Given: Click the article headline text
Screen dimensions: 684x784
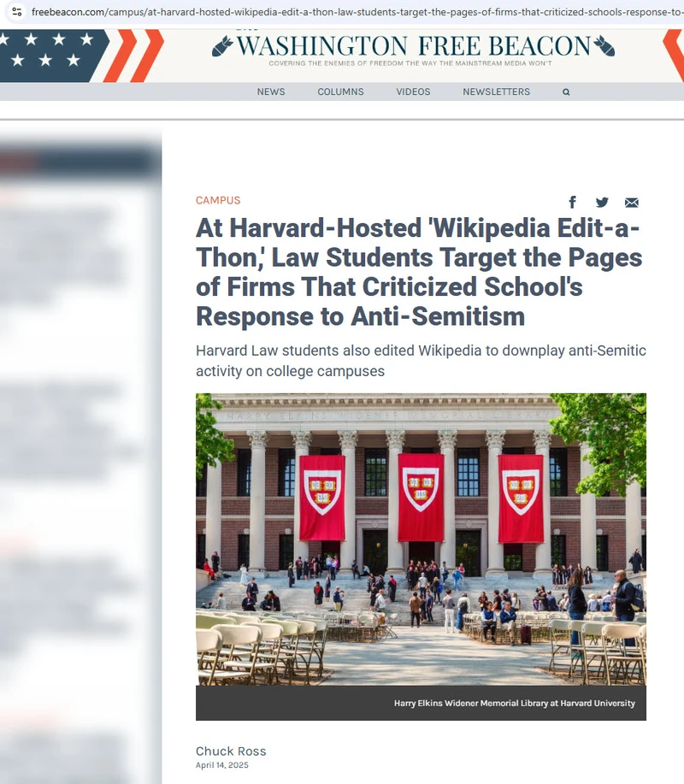Looking at the screenshot, I should [419, 272].
